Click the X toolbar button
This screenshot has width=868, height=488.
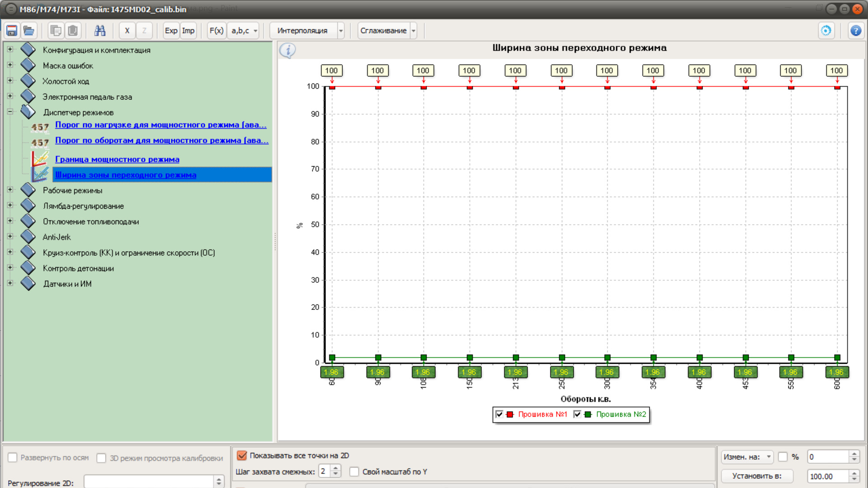(x=127, y=31)
